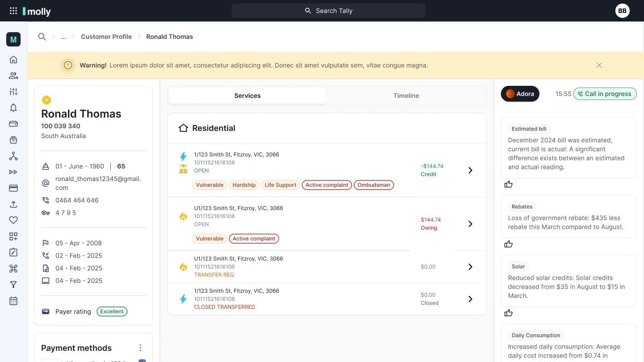644x362 pixels.
Task: Click the date of birth 01 - June - 1960
Action: tap(80, 166)
